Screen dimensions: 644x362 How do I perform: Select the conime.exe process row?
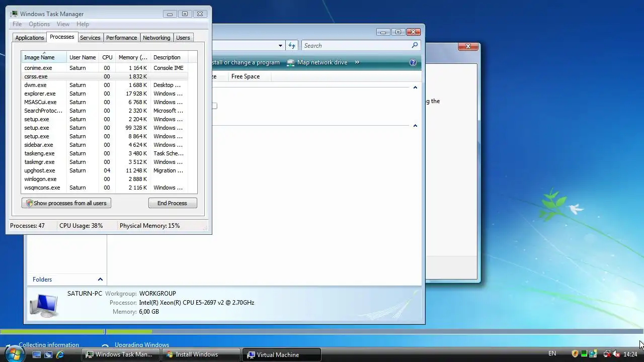(x=105, y=68)
